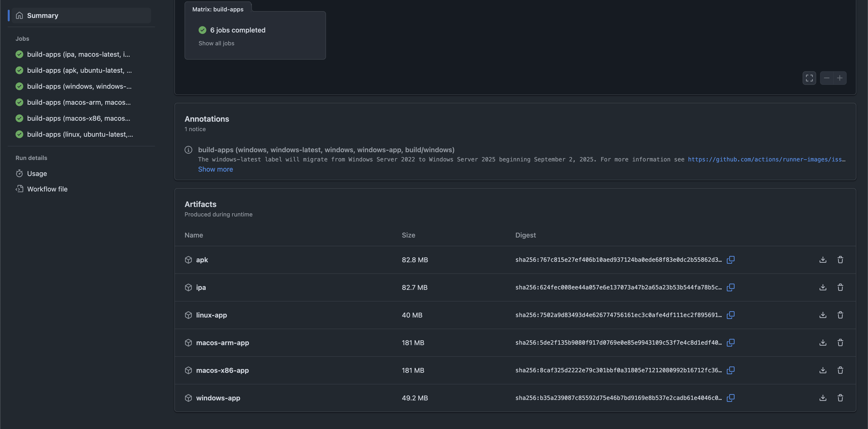Viewport: 868px width, 429px height.
Task: Delete the macos-x86-app artifact
Action: 840,370
